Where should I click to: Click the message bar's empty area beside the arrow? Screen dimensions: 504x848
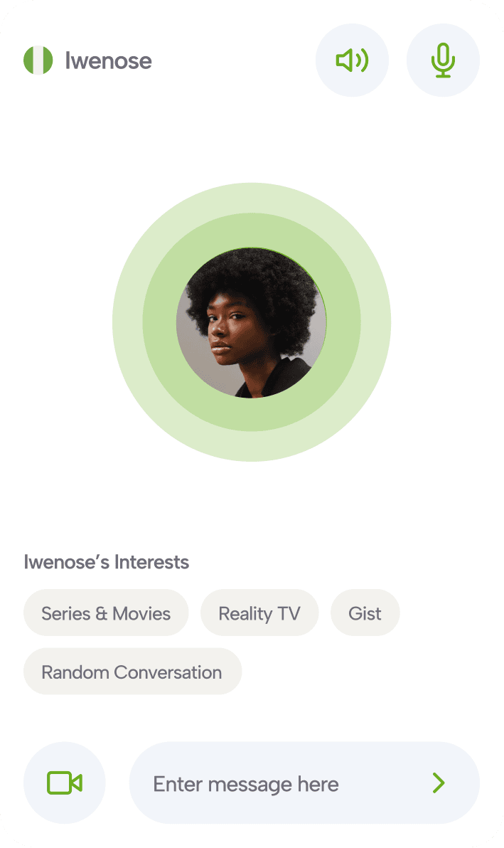[384, 783]
